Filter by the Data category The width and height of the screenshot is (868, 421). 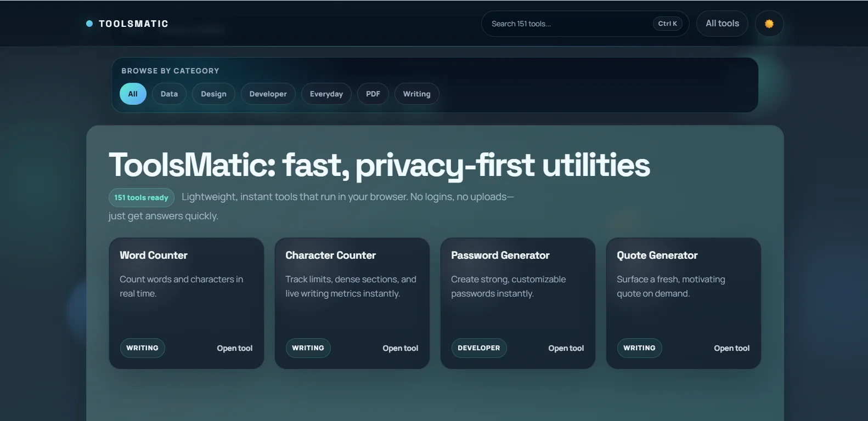tap(169, 94)
